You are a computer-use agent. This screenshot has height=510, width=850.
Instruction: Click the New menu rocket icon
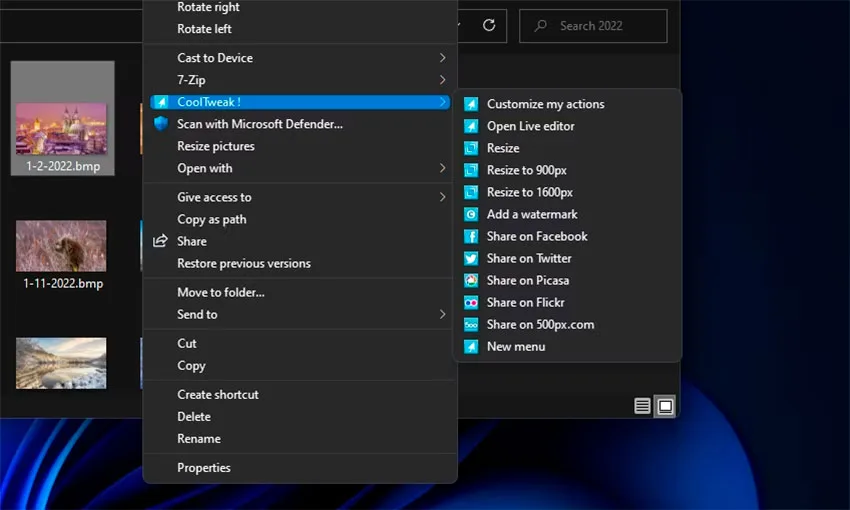click(471, 347)
